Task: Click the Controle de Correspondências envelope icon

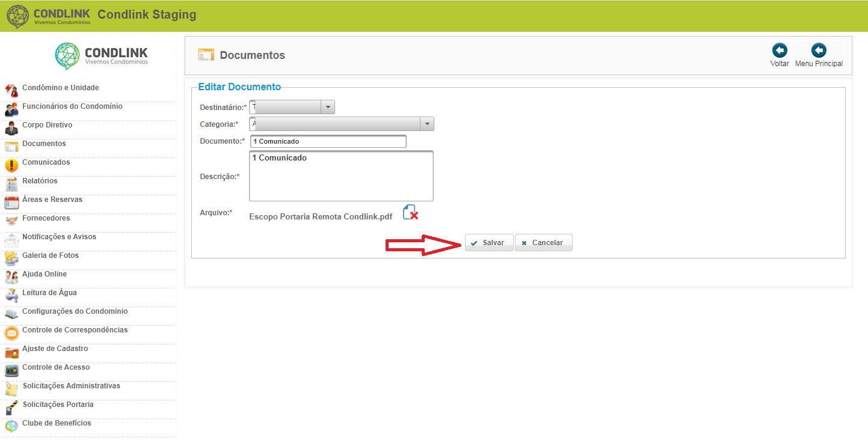Action: 11,333
